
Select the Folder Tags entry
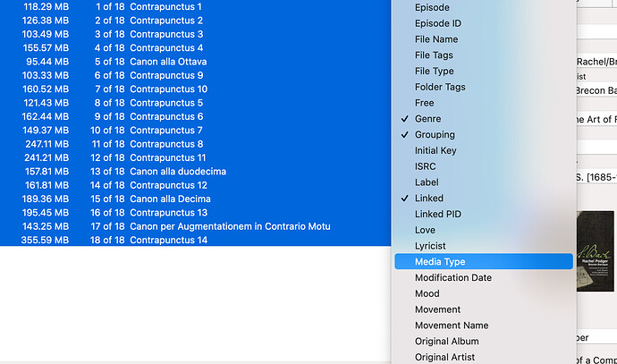(x=439, y=88)
